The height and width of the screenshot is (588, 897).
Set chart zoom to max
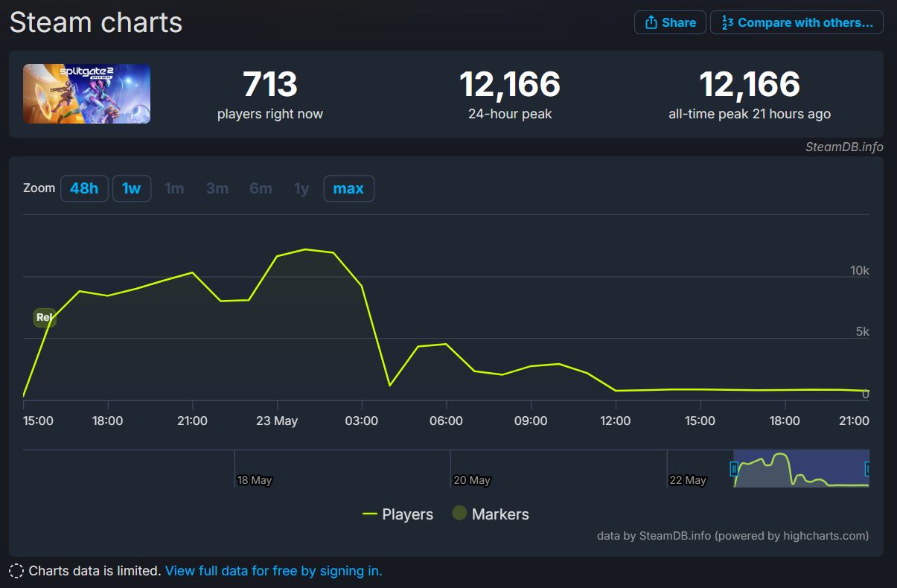(x=348, y=188)
